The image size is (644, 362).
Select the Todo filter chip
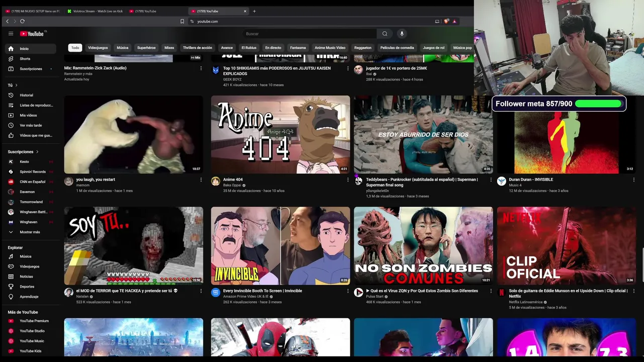click(75, 48)
